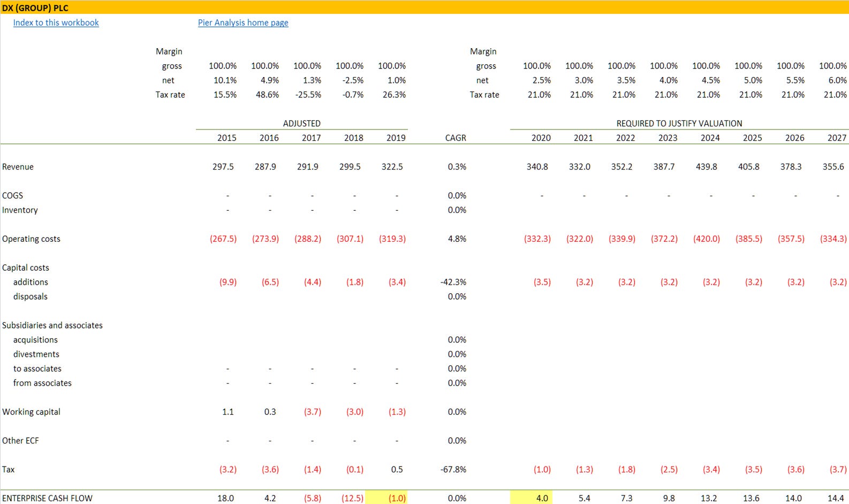This screenshot has width=849, height=504.
Task: Select the ENTERPRISE CASH FLOW label
Action: [x=47, y=498]
